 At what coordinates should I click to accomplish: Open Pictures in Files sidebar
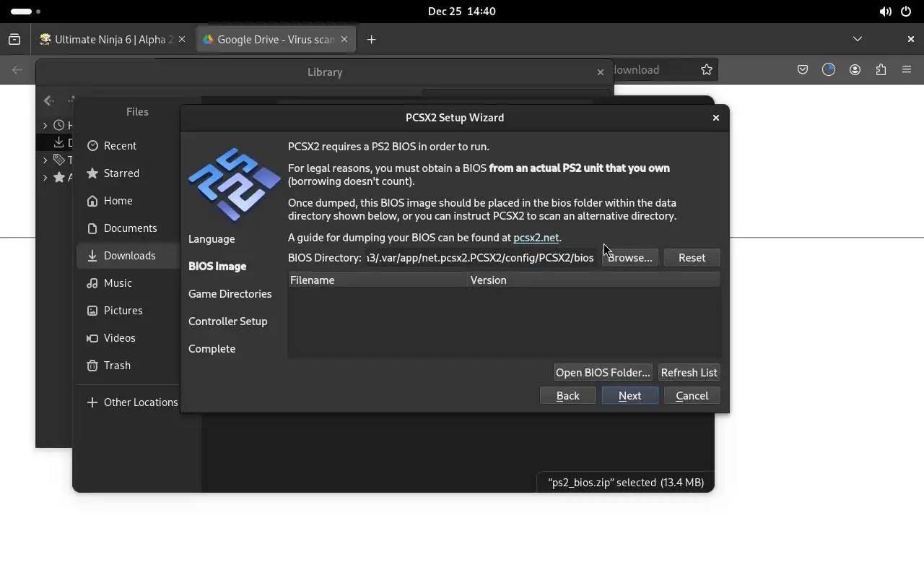(128, 311)
